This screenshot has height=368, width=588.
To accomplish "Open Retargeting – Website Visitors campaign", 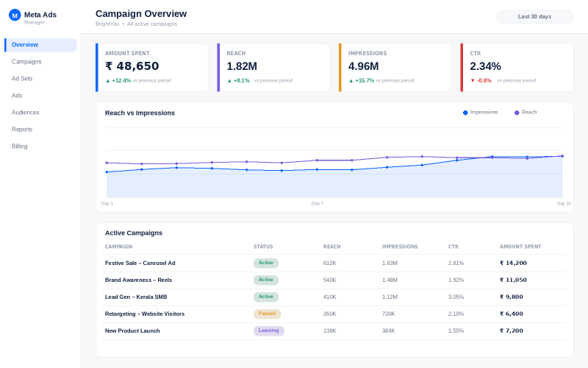I will click(145, 314).
